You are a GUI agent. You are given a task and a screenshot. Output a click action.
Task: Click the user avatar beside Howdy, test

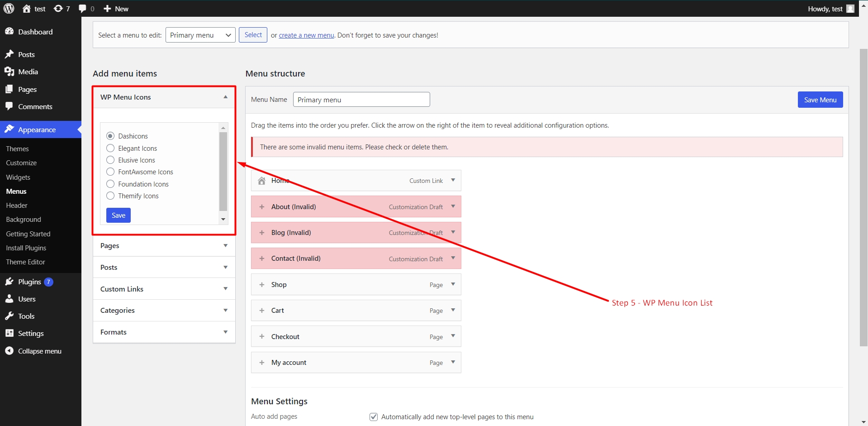click(x=850, y=9)
